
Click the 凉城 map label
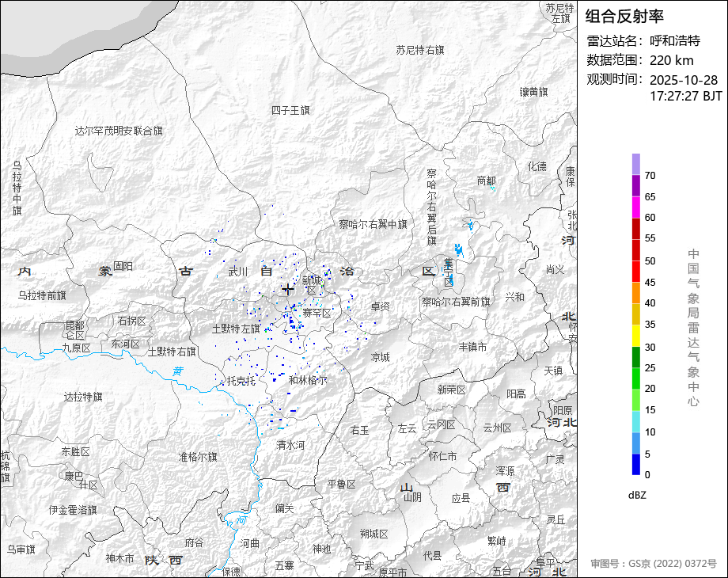381,357
